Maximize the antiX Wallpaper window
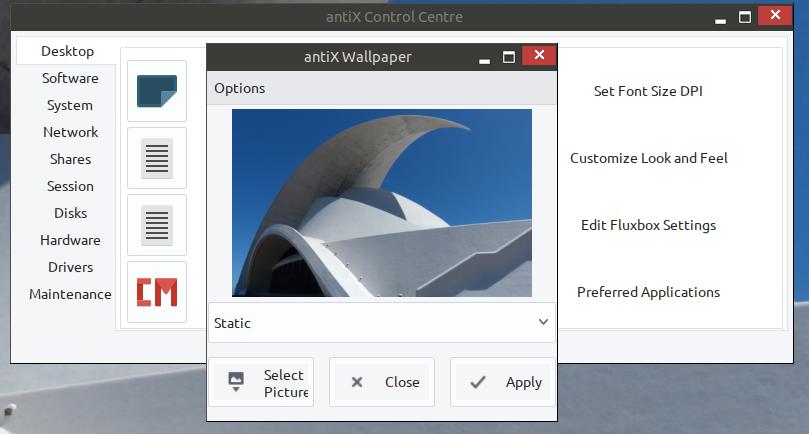 [x=509, y=57]
